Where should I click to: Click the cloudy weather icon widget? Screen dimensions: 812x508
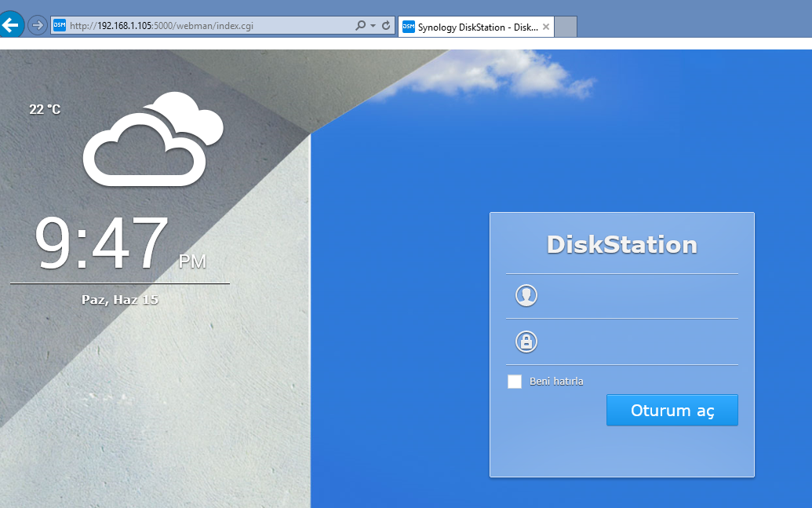(153, 139)
